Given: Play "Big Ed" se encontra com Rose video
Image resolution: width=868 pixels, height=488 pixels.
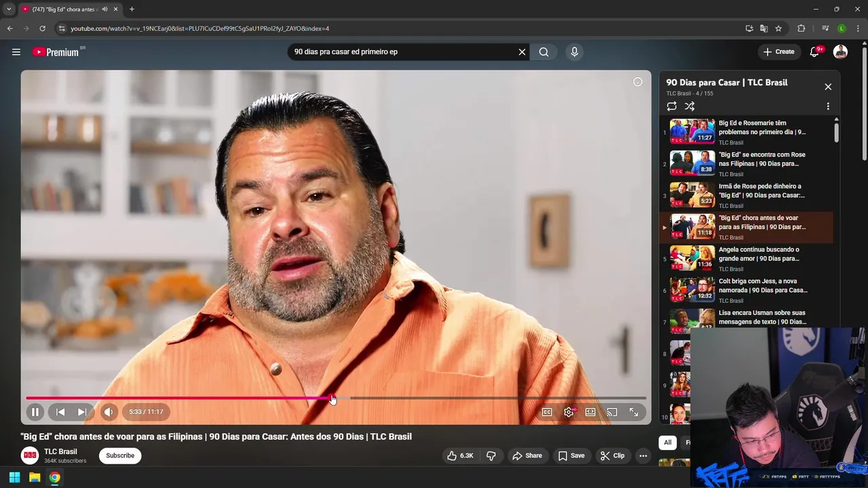Looking at the screenshot, I should coord(746,163).
